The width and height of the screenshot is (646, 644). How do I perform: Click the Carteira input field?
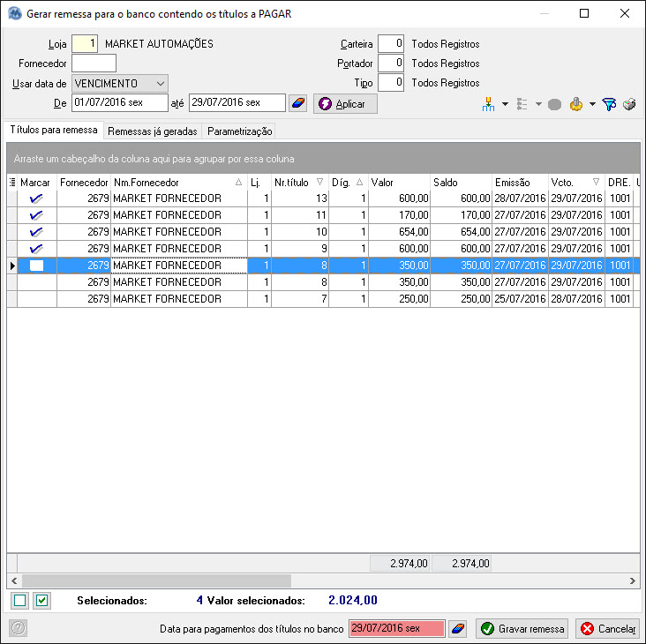click(x=391, y=43)
